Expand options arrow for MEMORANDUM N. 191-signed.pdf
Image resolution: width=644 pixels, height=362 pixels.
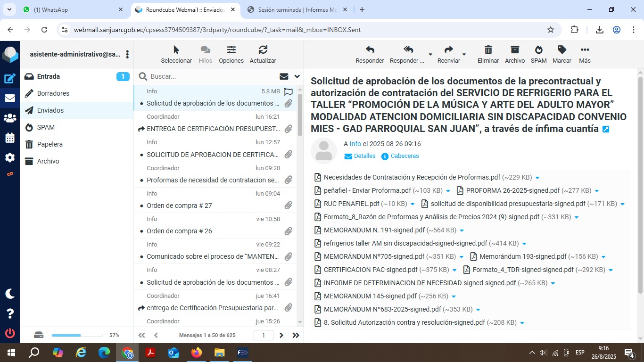point(462,230)
